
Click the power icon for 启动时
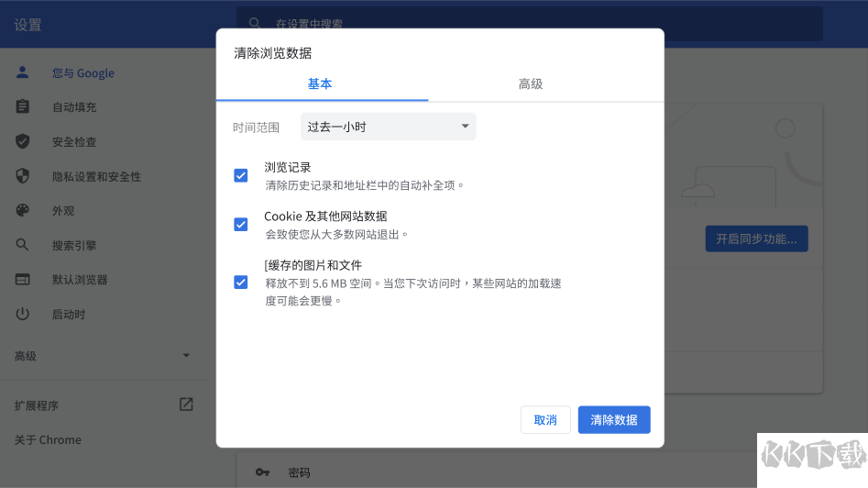coord(22,314)
